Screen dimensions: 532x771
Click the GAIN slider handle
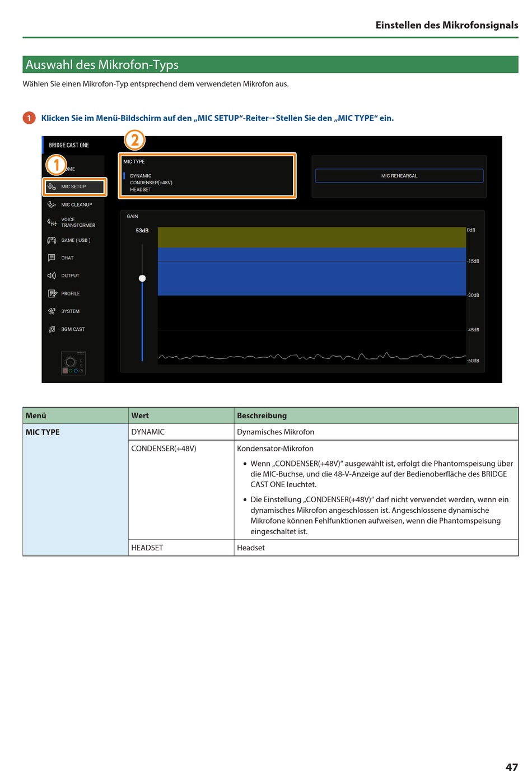142,278
